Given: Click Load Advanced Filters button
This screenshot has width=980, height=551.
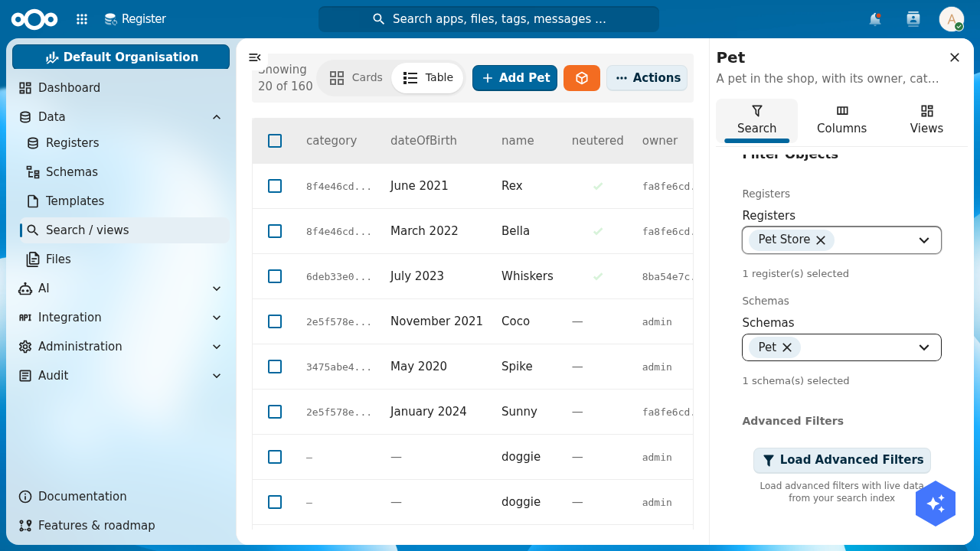Looking at the screenshot, I should coord(842,460).
